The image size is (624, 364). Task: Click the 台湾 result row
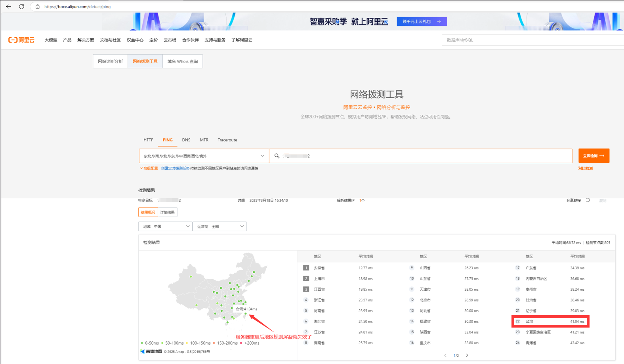pos(551,321)
